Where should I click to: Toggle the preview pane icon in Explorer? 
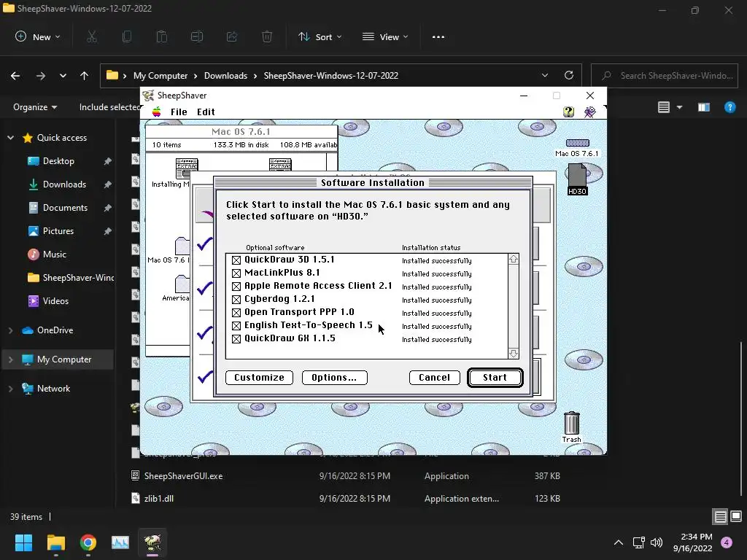[704, 107]
